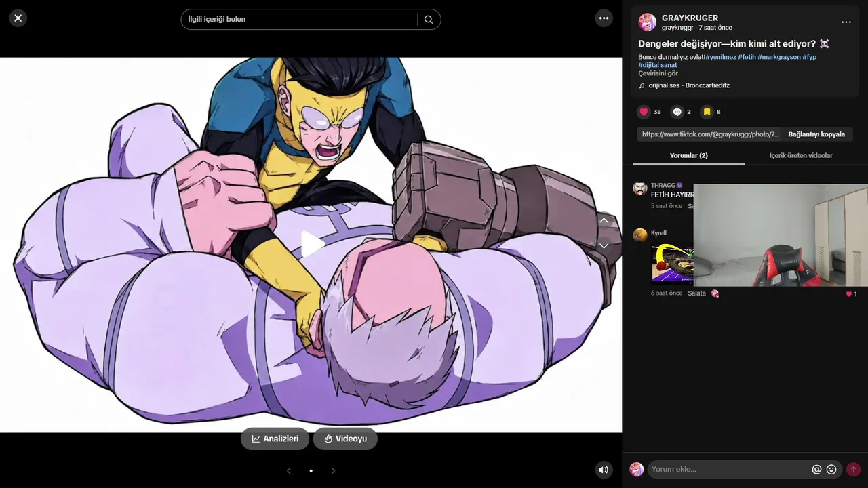Click the GRAYKRUGER username

(690, 18)
